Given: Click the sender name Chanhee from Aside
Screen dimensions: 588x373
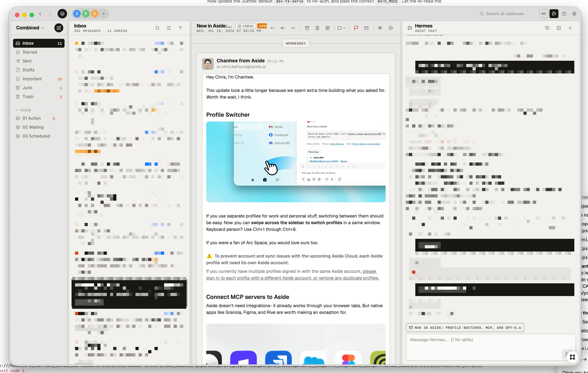Looking at the screenshot, I should (x=241, y=61).
